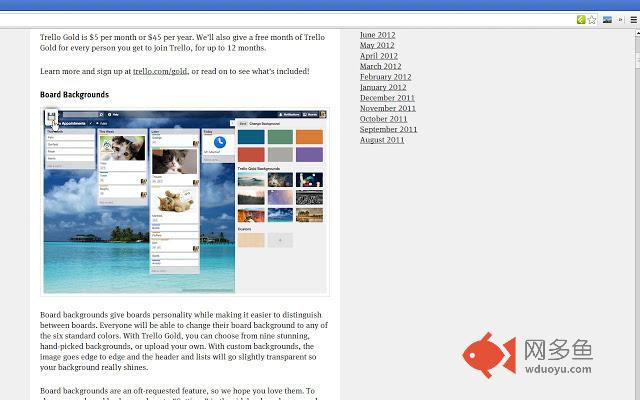This screenshot has width=640, height=400.
Task: Bookmark this page with the star icon
Action: tap(592, 20)
